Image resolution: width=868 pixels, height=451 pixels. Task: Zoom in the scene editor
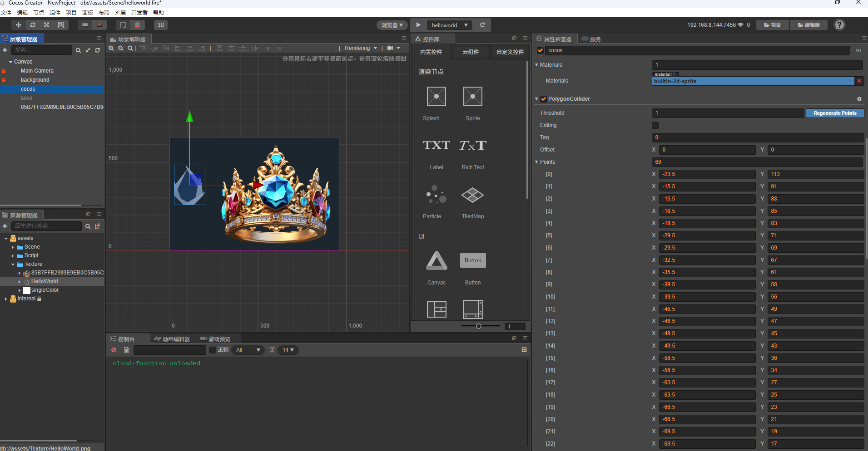click(x=111, y=48)
